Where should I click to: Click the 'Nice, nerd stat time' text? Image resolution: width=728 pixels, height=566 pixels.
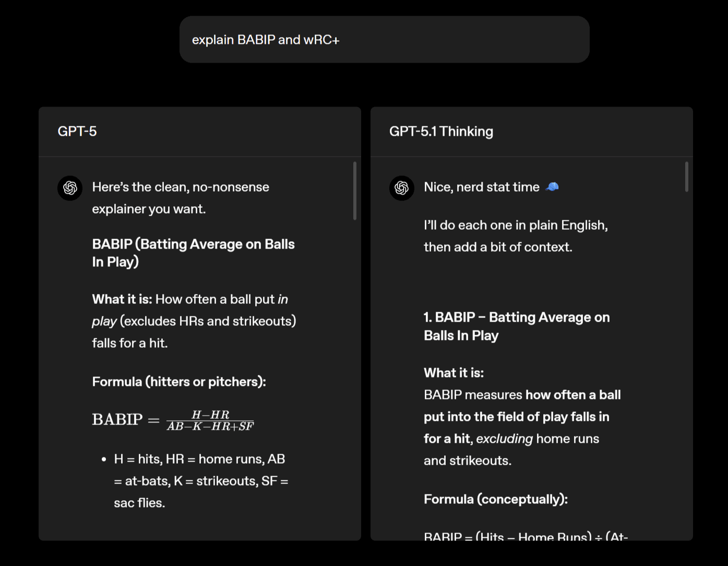481,187
